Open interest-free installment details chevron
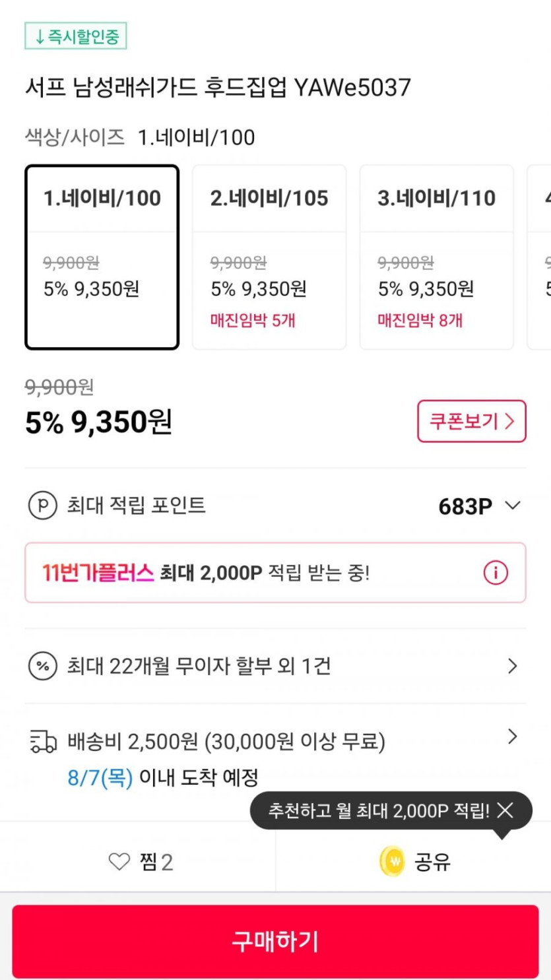 (x=512, y=666)
